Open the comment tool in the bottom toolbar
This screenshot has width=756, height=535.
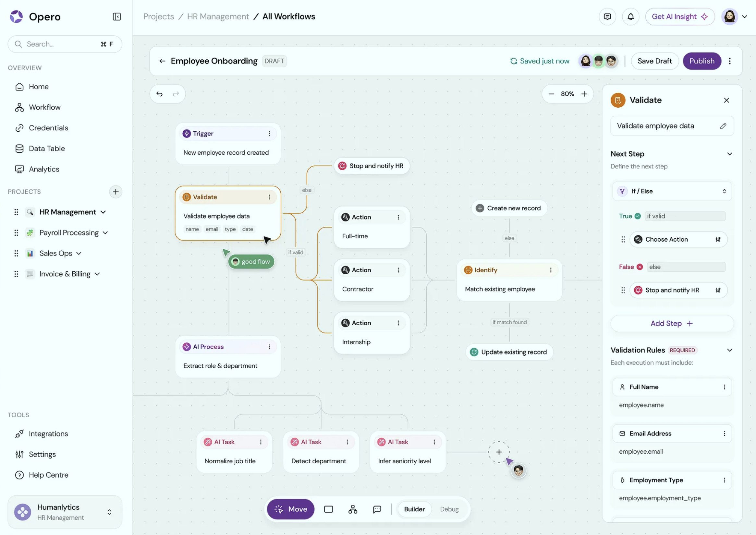click(x=377, y=509)
